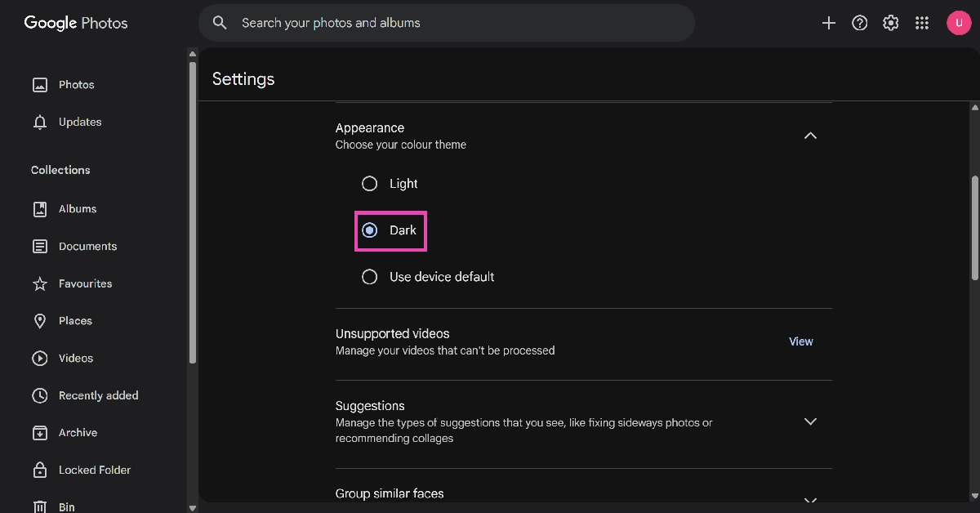Viewport: 980px width, 513px height.
Task: Click the plus Create icon in header
Action: coord(828,23)
